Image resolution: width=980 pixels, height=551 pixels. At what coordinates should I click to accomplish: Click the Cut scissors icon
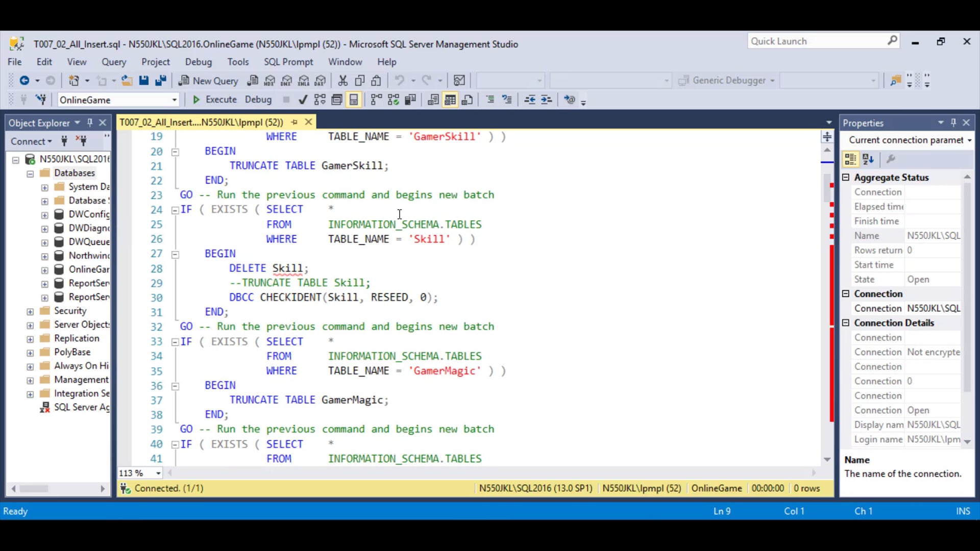[342, 81]
